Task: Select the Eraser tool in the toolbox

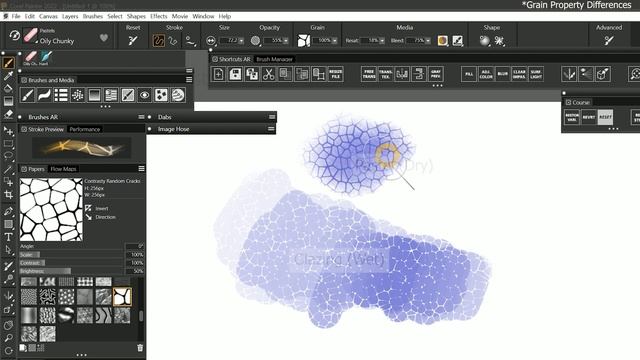Action: click(x=9, y=114)
